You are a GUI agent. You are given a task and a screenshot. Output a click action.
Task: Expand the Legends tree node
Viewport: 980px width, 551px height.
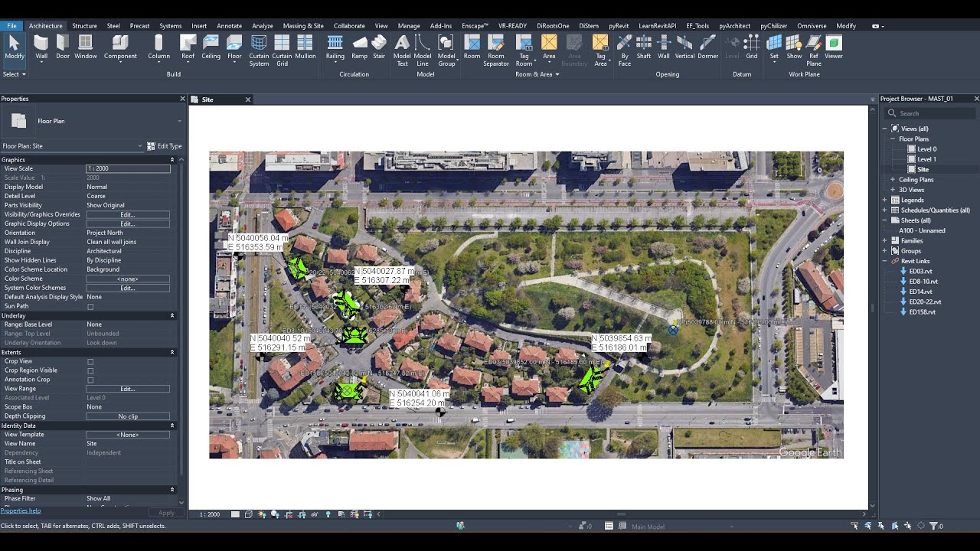[x=885, y=200]
